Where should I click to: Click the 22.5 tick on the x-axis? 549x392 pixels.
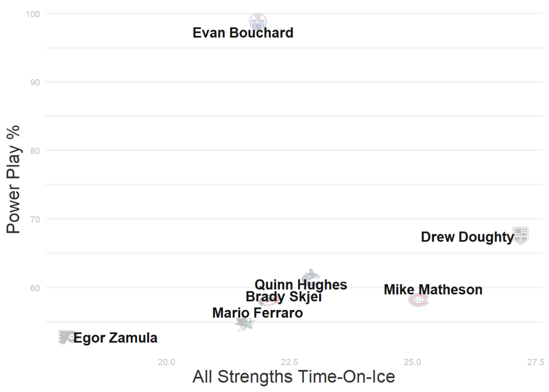coord(290,361)
